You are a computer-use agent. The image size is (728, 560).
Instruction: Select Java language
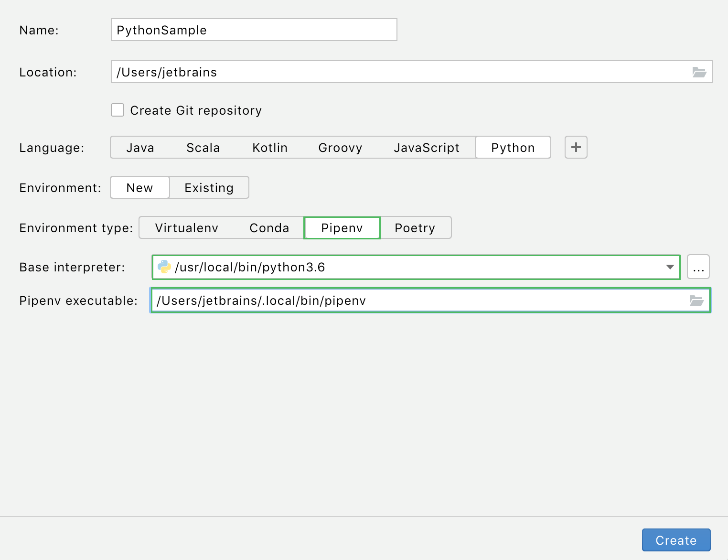(x=140, y=148)
